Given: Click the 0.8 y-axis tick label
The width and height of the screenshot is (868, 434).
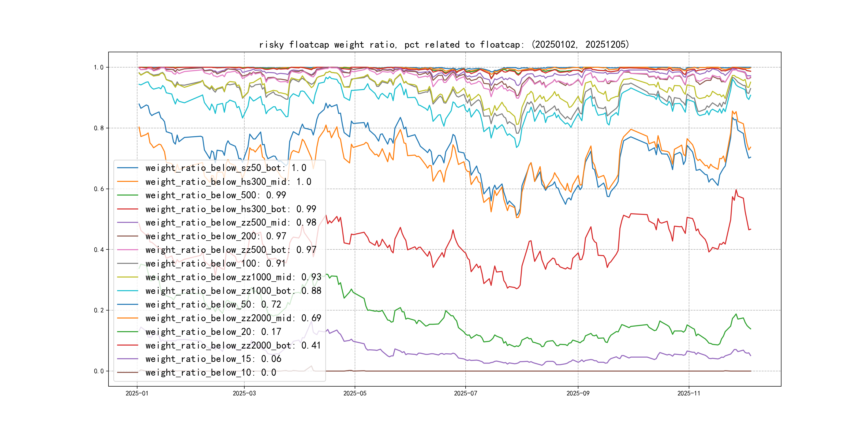Looking at the screenshot, I should [98, 128].
